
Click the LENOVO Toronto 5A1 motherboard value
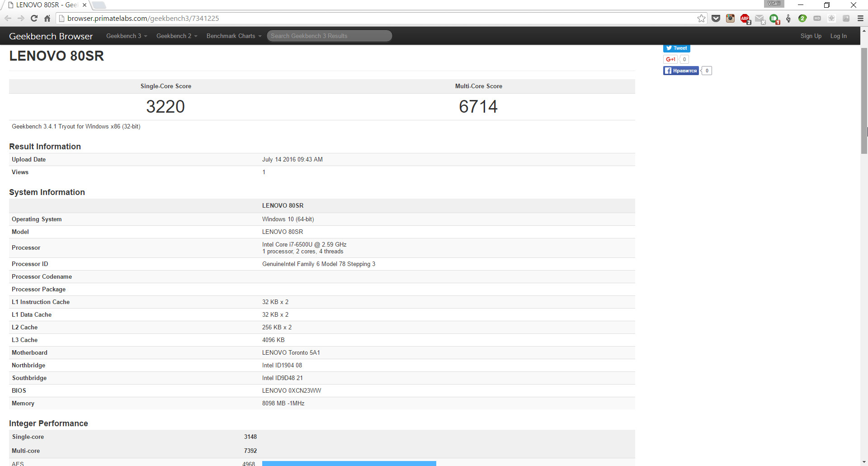point(291,353)
